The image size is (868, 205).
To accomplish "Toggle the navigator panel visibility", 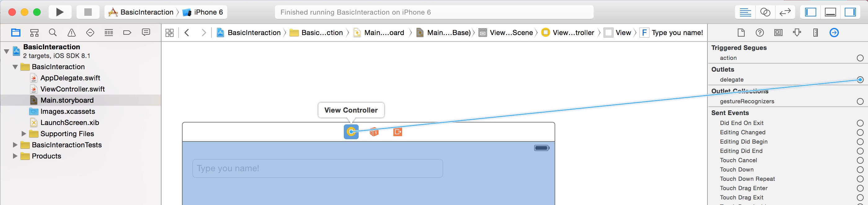I will (x=811, y=12).
